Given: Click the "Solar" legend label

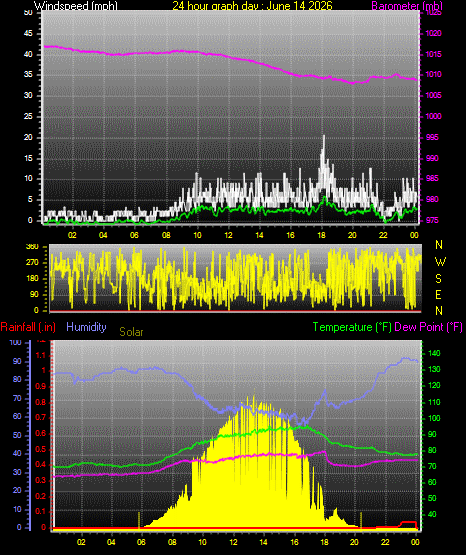Looking at the screenshot, I should (131, 332).
